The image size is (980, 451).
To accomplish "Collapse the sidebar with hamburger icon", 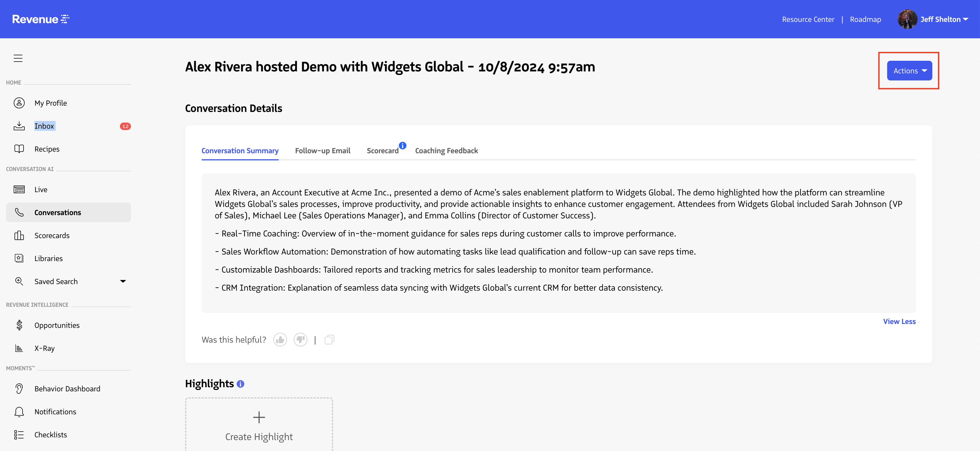I will [x=18, y=58].
